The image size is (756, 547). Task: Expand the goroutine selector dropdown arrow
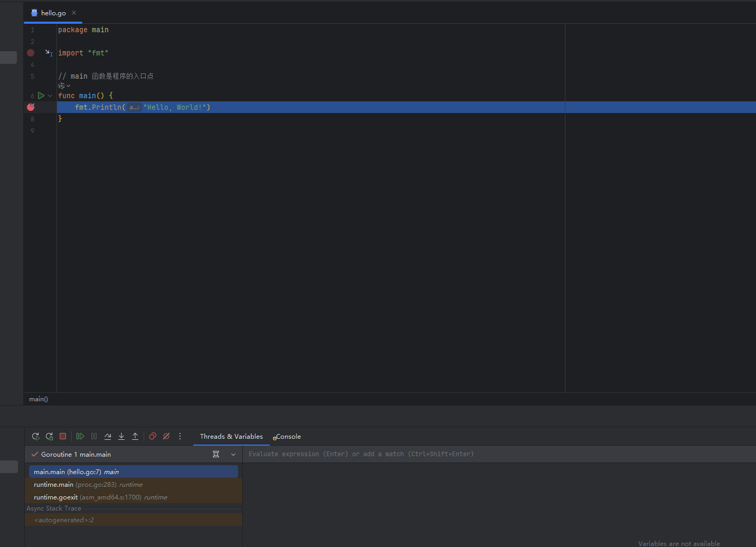(x=233, y=455)
